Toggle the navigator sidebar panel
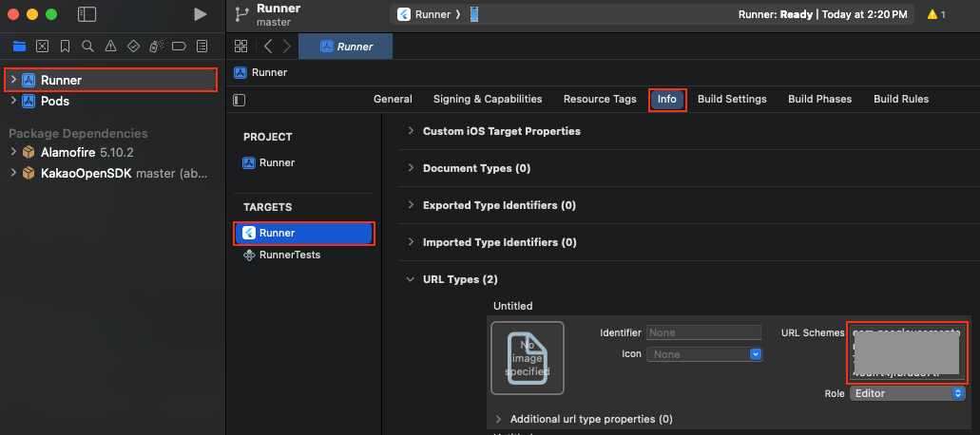Image resolution: width=980 pixels, height=435 pixels. coord(86,14)
